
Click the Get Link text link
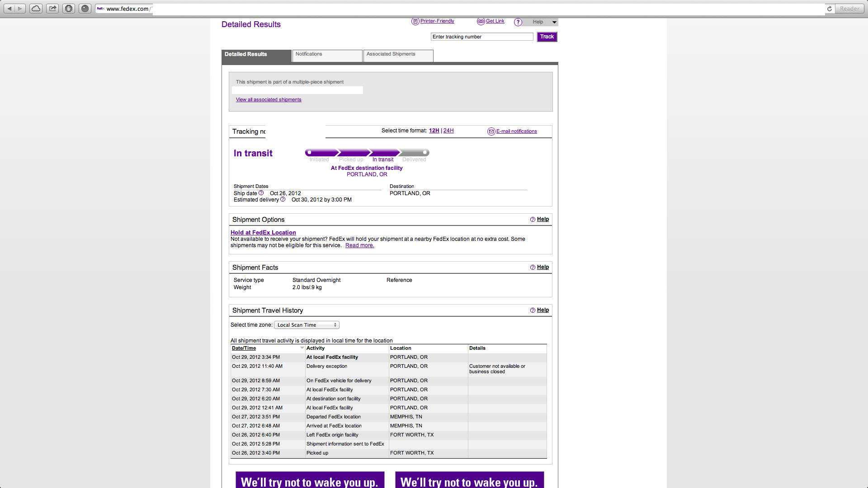point(495,21)
